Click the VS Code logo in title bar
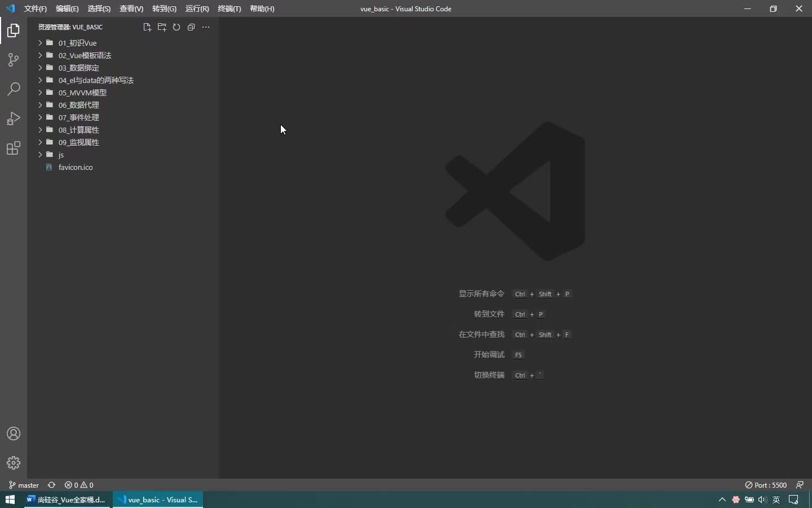The image size is (812, 508). 10,8
